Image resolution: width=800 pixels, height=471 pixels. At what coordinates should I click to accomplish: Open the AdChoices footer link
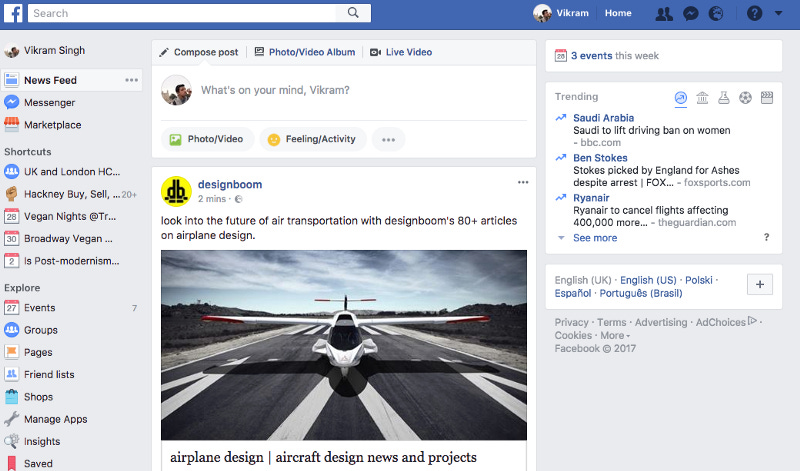[x=726, y=322]
